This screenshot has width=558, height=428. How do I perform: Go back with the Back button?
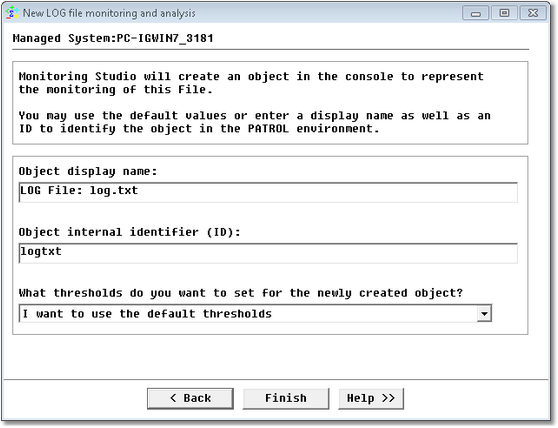pos(190,398)
